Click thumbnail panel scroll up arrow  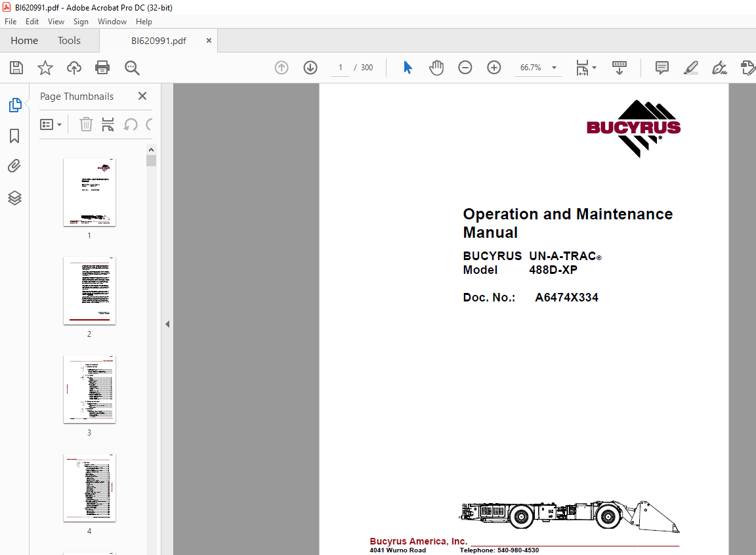pyautogui.click(x=151, y=150)
